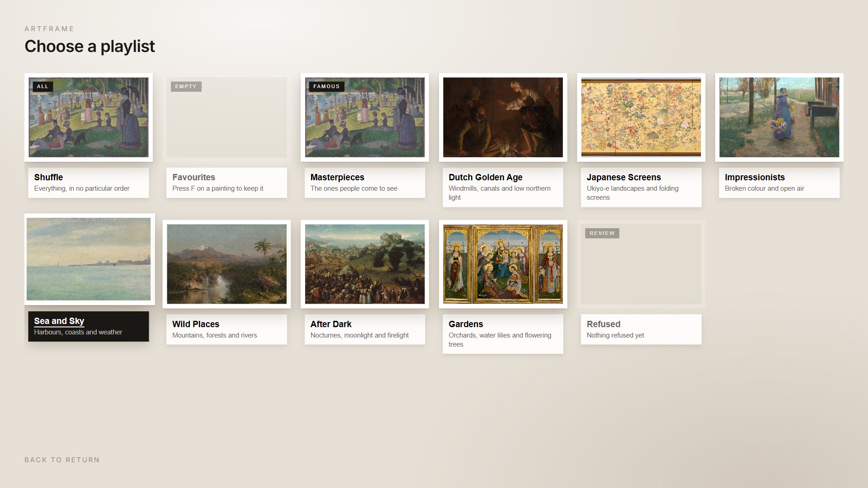Image resolution: width=868 pixels, height=488 pixels.
Task: Click 'Nocturnes, moonlight and firelight' text
Action: (359, 335)
